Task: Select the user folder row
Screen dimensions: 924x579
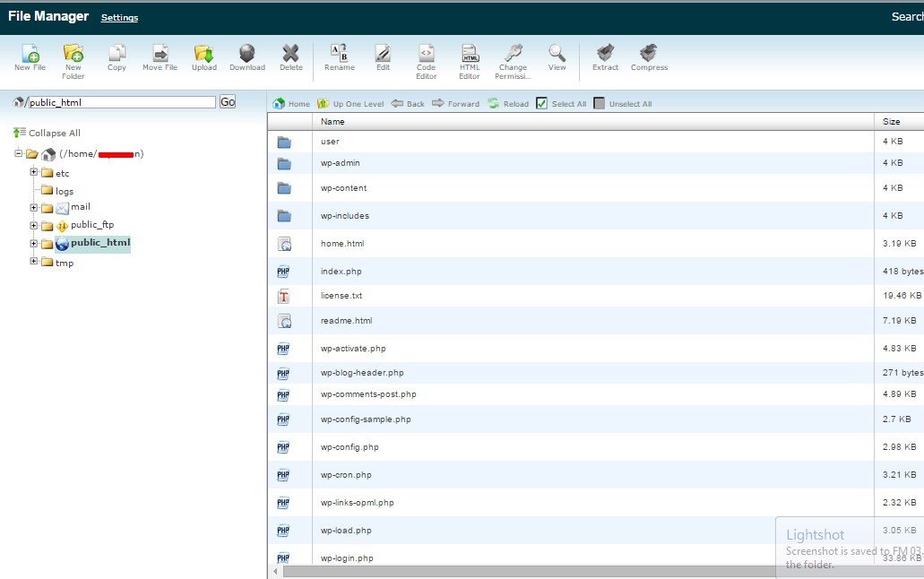Action: coord(596,142)
